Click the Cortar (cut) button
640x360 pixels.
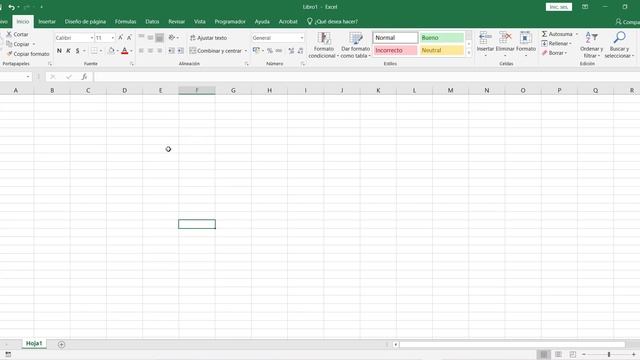pyautogui.click(x=17, y=34)
